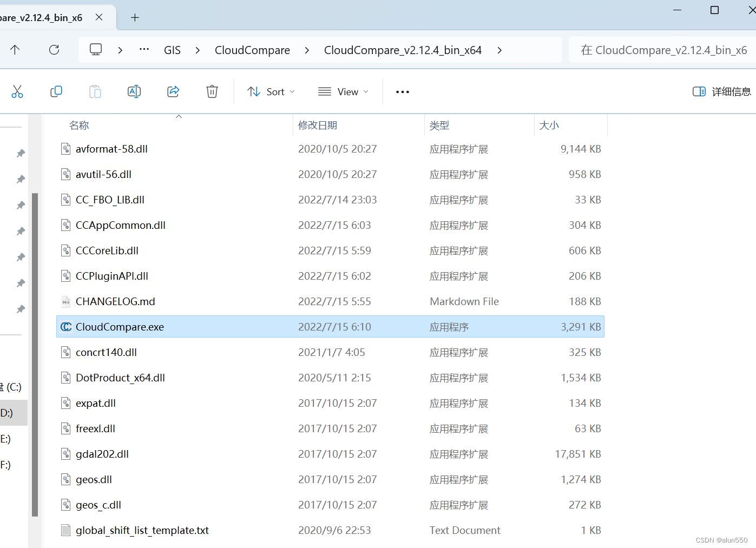This screenshot has height=548, width=756.
Task: Select CCAppCommon.dll file
Action: coord(330,225)
